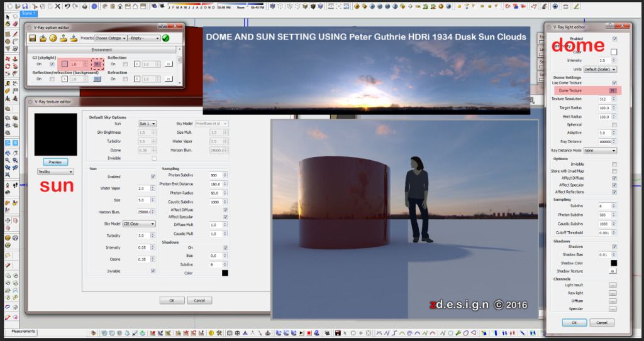Click the save options disk icon in V-Ray option editor
Image resolution: width=644 pixels, height=341 pixels.
coord(33,38)
